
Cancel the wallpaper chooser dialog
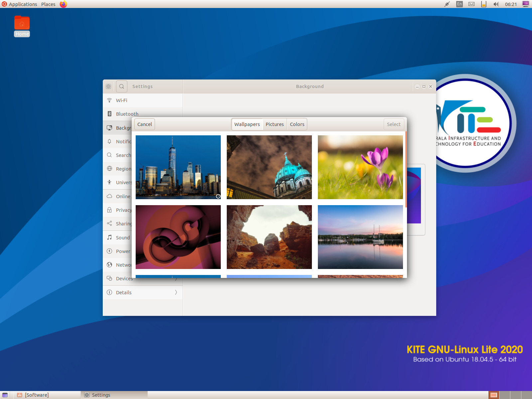pyautogui.click(x=144, y=124)
